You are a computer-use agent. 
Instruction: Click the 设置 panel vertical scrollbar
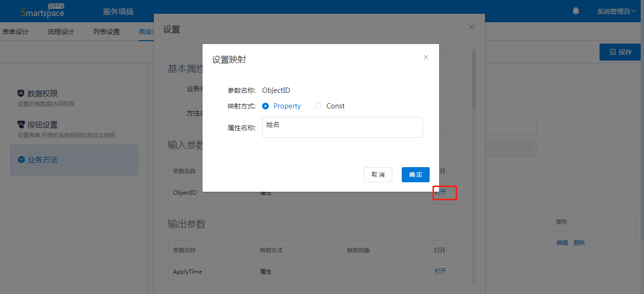(x=474, y=78)
